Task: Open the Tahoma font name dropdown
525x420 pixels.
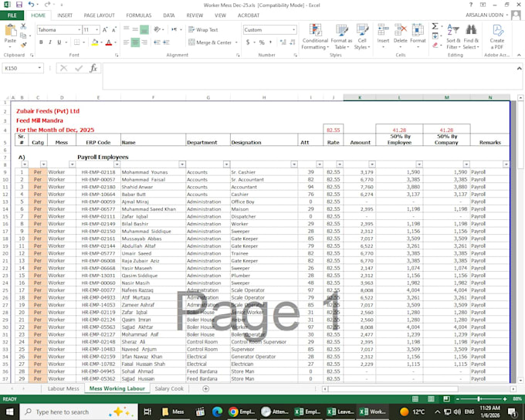Action: (x=80, y=30)
